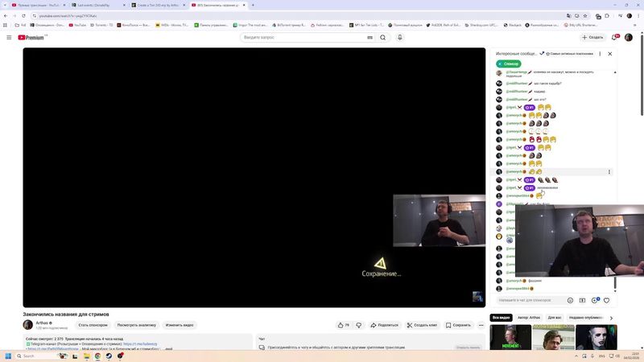Open more actions menu beside Сохранить

pos(481,325)
